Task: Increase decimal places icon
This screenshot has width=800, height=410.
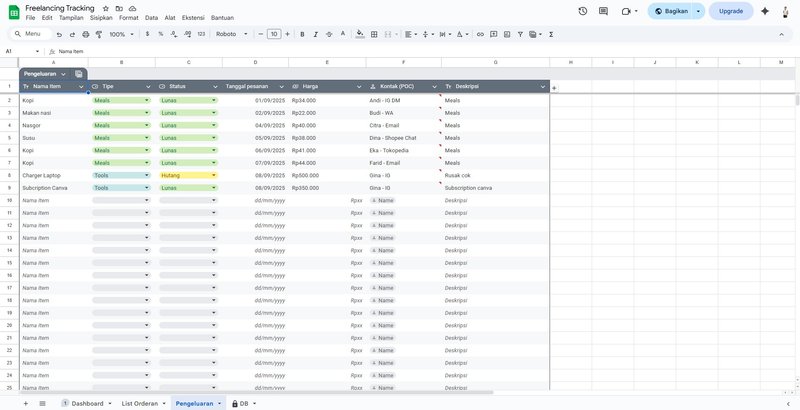Action: 187,34
